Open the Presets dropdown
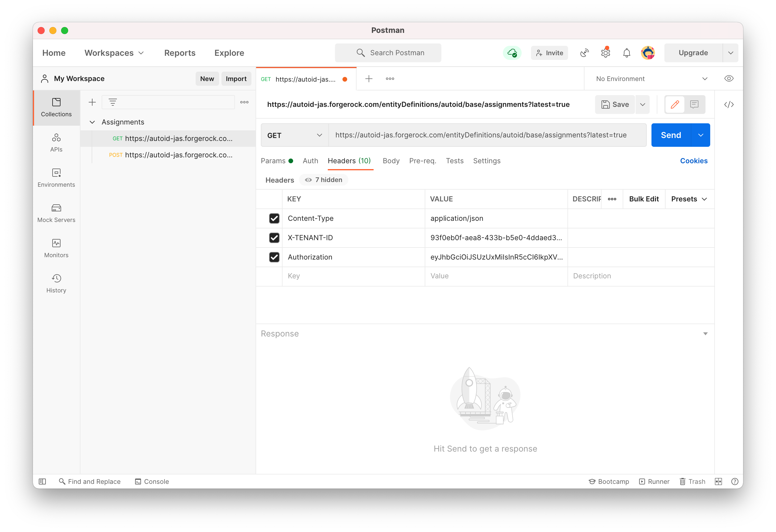This screenshot has width=776, height=532. tap(689, 199)
